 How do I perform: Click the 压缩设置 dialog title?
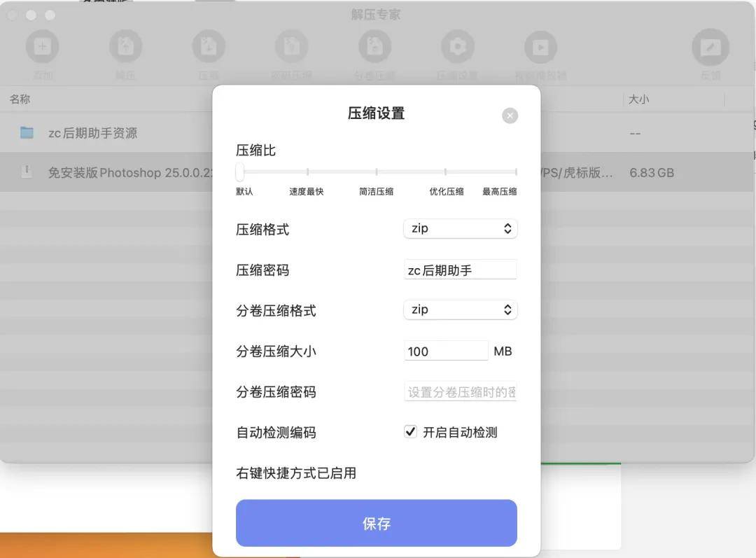376,113
